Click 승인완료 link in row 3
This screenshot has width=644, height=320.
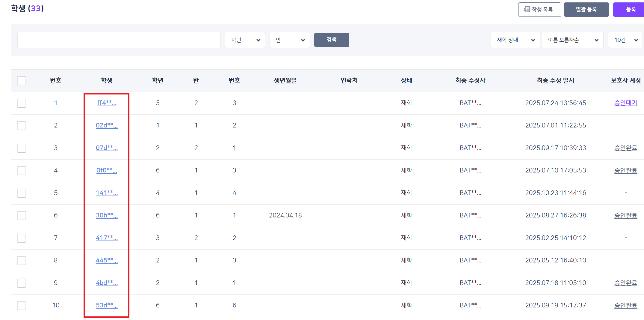click(625, 148)
